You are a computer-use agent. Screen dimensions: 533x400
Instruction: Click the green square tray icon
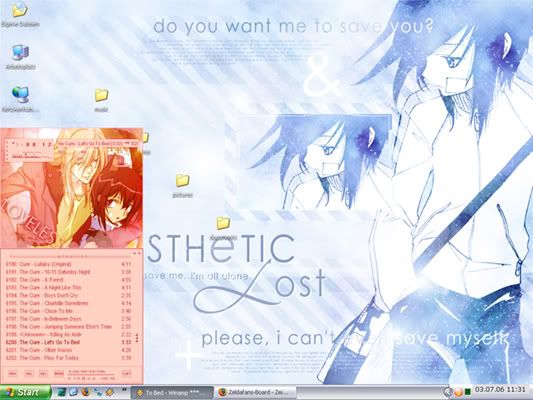pos(467,392)
